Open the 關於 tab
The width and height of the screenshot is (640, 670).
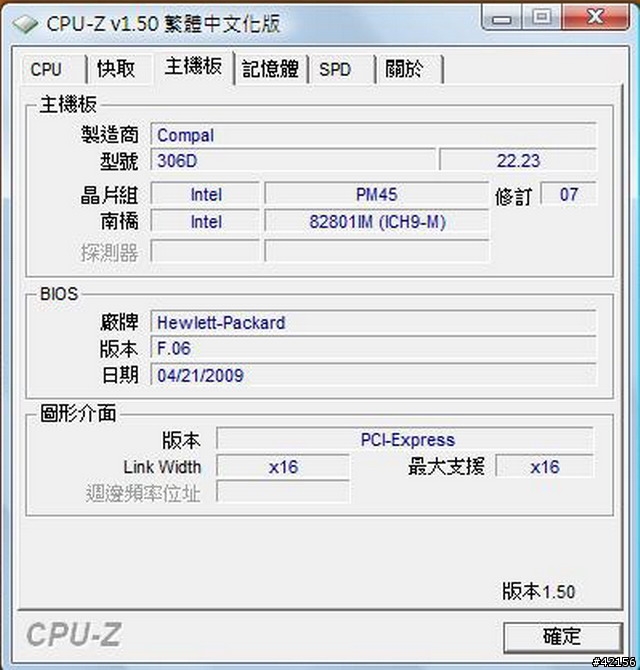[x=410, y=69]
